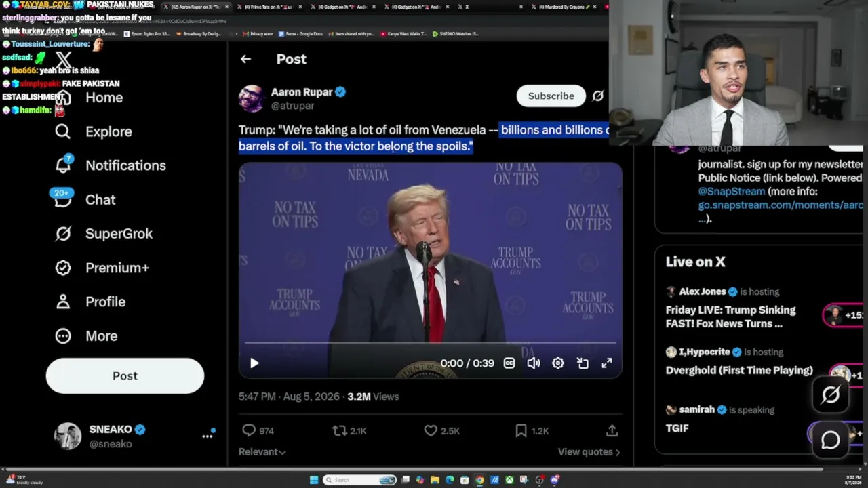Share the post using upload icon

(x=612, y=430)
